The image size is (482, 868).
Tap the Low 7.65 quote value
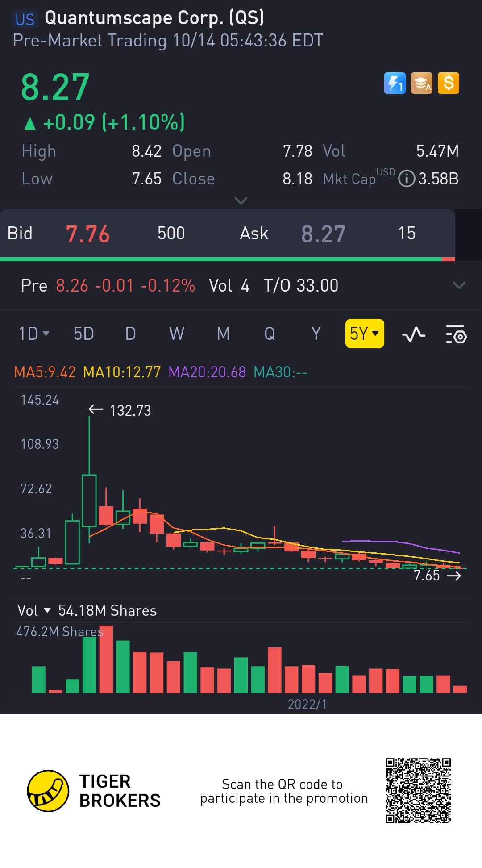[x=146, y=179]
